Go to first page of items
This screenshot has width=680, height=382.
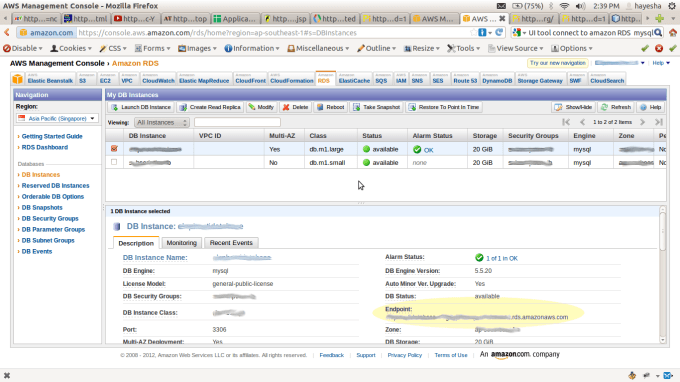click(x=566, y=122)
